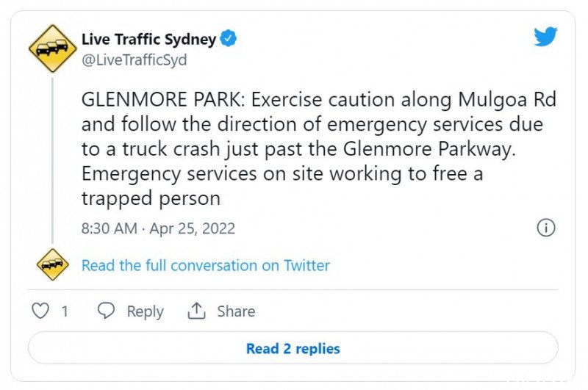The height and width of the screenshot is (390, 588).
Task: Open Twitter via the bird logo
Action: 545,36
